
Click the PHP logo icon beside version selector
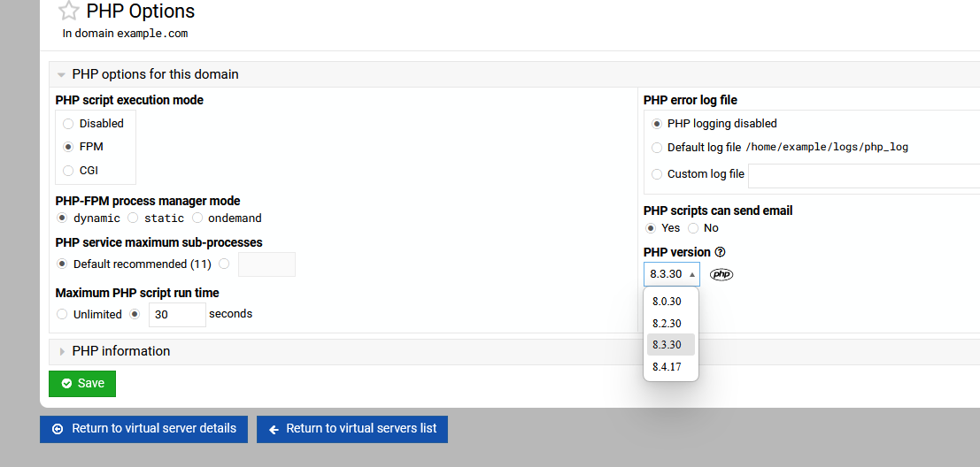click(721, 274)
